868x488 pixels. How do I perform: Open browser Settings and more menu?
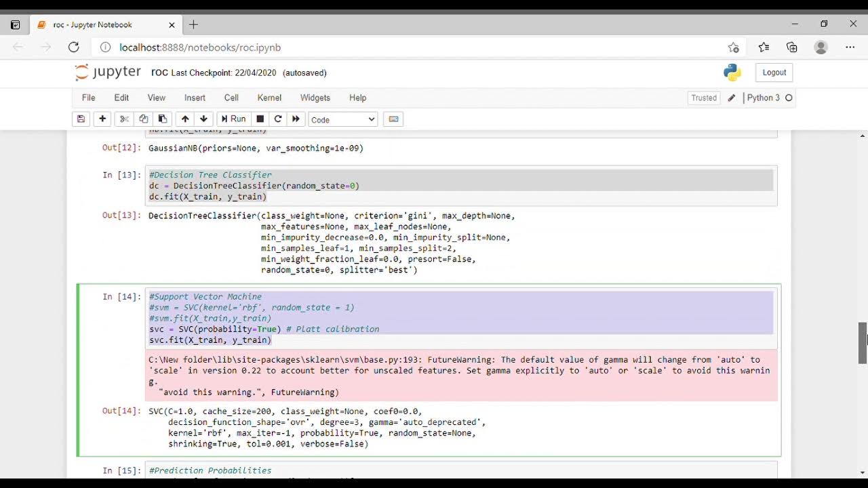(850, 47)
